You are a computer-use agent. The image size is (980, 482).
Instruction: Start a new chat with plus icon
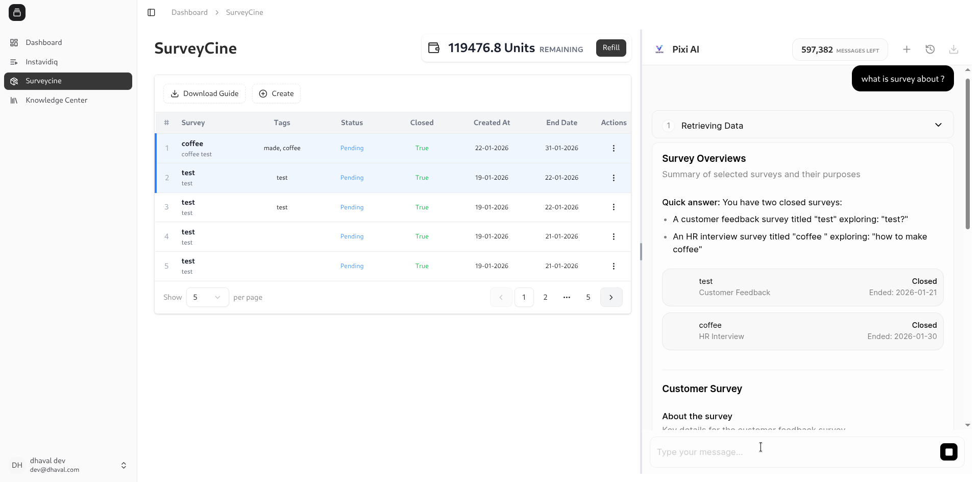pyautogui.click(x=906, y=50)
